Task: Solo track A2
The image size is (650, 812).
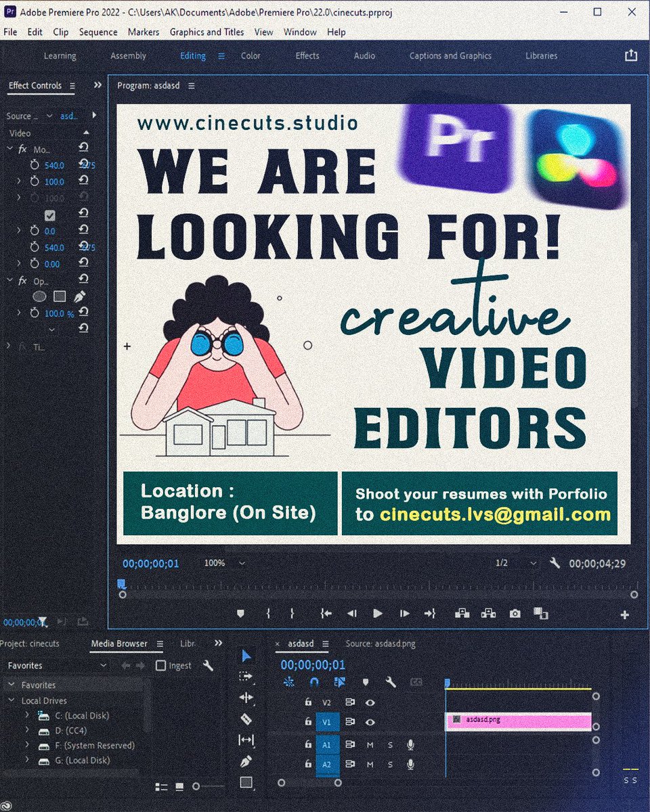Action: (x=390, y=765)
